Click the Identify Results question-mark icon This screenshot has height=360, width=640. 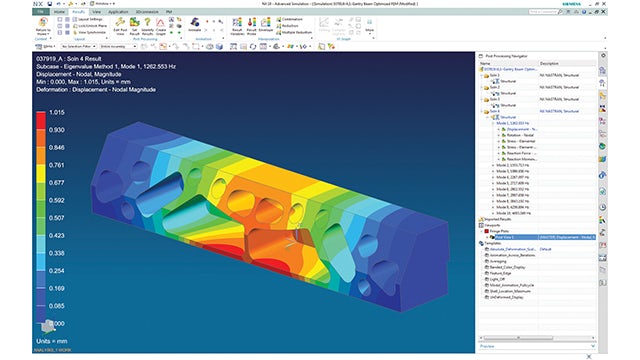147,22
